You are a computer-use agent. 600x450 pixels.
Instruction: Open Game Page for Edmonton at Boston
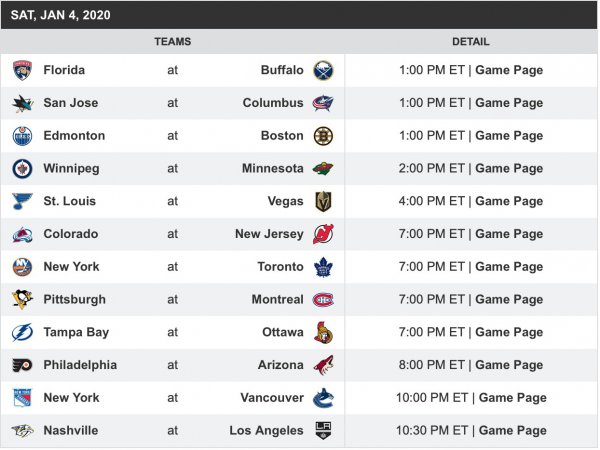pyautogui.click(x=509, y=136)
